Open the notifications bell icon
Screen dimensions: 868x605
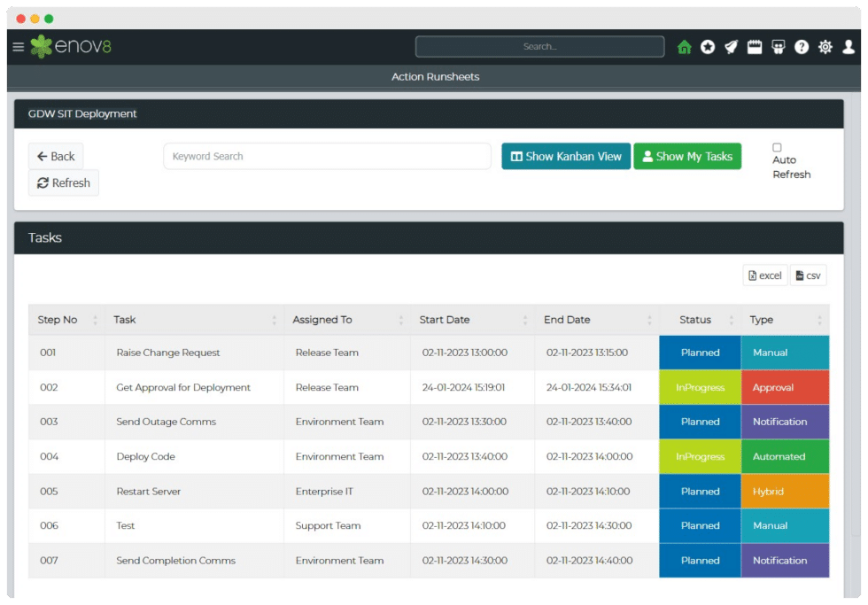click(731, 47)
